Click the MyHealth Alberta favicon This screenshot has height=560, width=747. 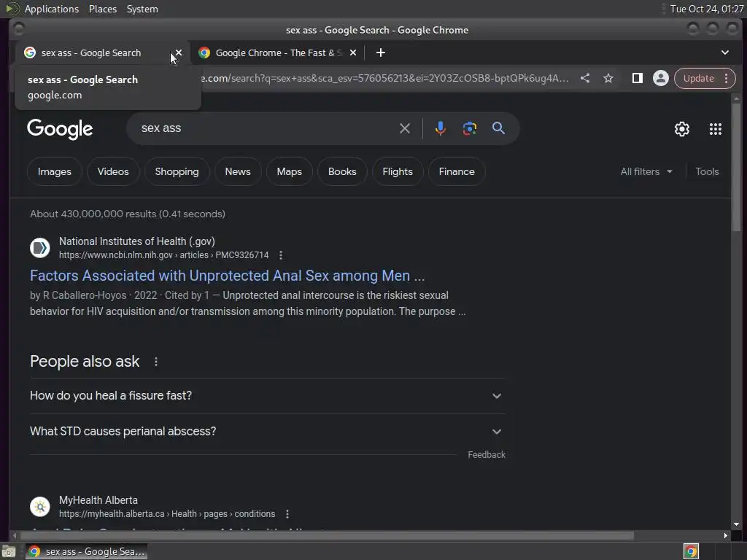coord(40,507)
